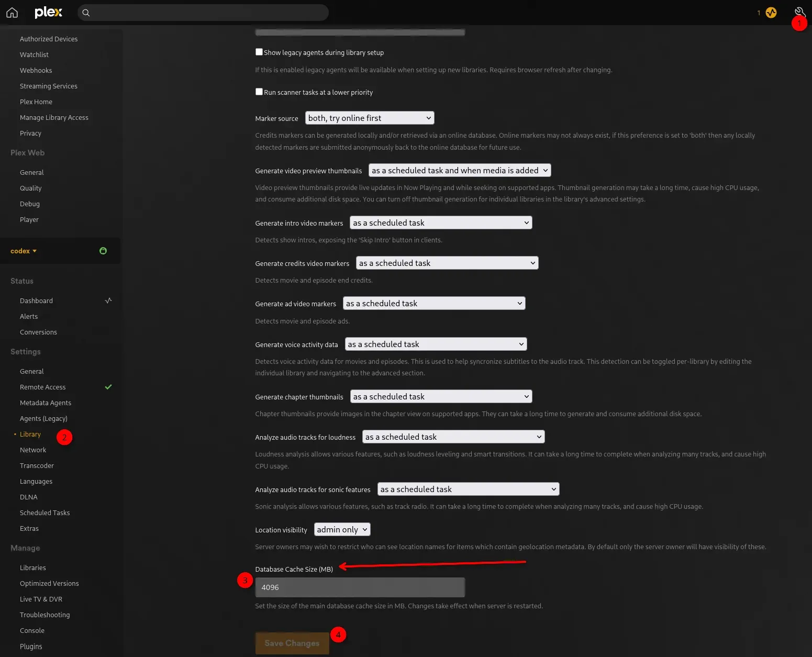Expand the codex server selector
The height and width of the screenshot is (657, 812).
tap(24, 251)
